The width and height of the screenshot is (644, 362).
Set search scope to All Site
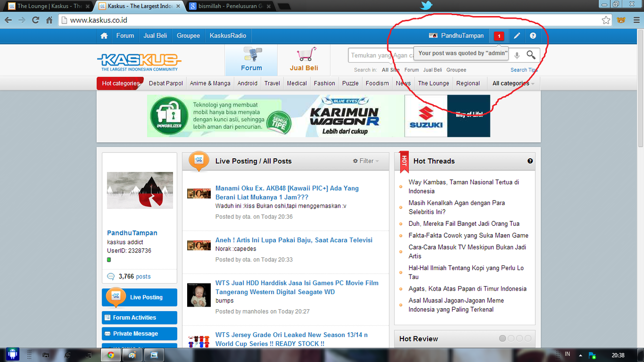click(x=391, y=70)
